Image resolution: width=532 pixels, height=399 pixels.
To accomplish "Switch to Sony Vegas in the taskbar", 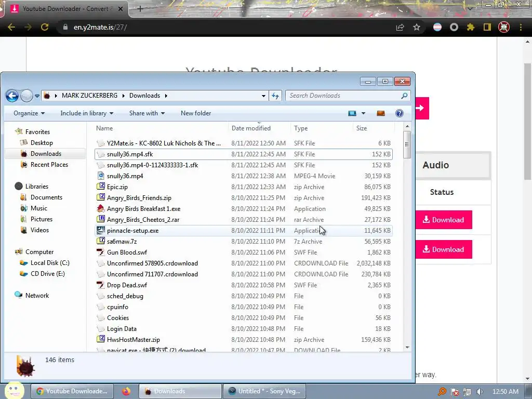I will [264, 391].
